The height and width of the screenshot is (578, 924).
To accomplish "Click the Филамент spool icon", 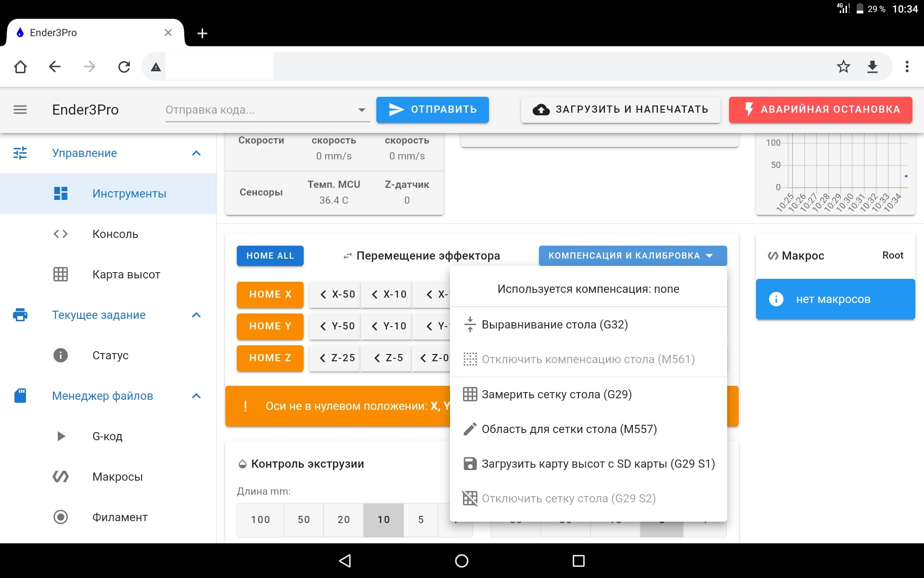I will pos(61,517).
